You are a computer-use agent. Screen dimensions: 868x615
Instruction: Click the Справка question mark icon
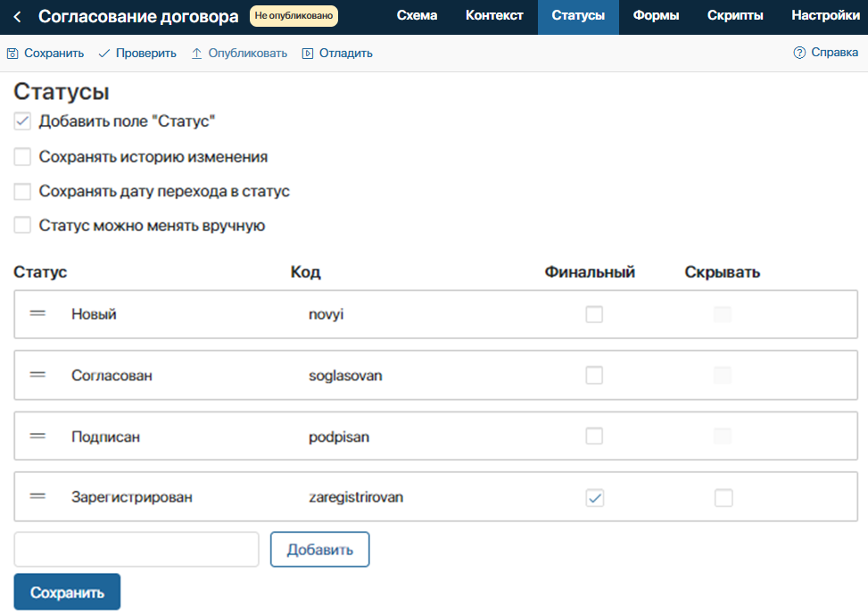[x=799, y=53]
